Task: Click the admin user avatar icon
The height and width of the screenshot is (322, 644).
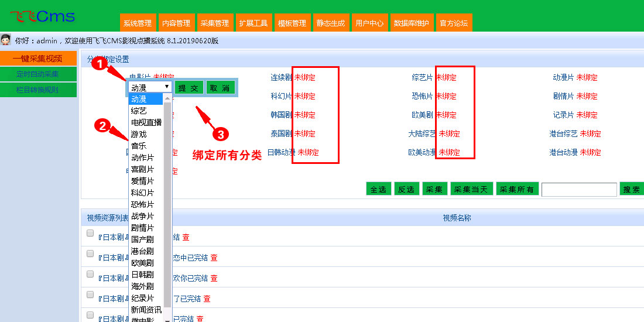Action: coord(6,40)
